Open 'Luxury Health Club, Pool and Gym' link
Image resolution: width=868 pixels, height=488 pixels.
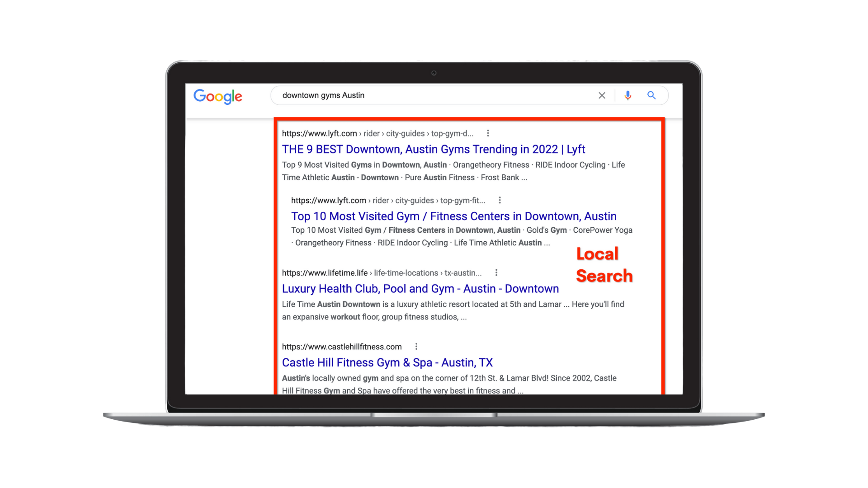click(420, 288)
